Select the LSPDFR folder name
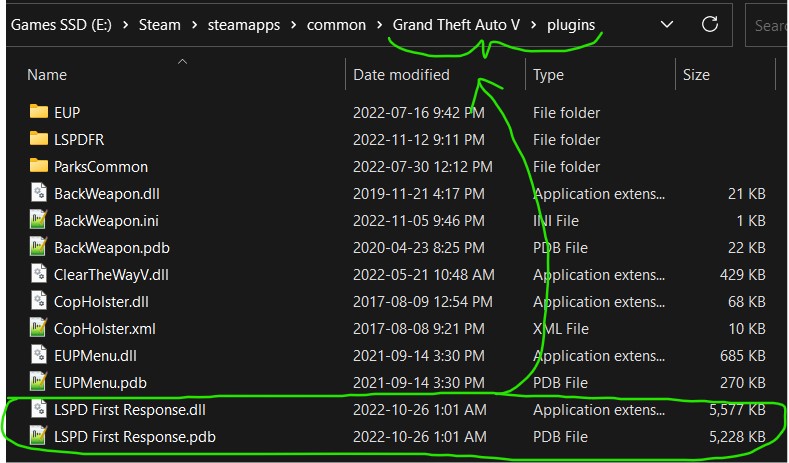789x463 pixels. click(x=79, y=139)
